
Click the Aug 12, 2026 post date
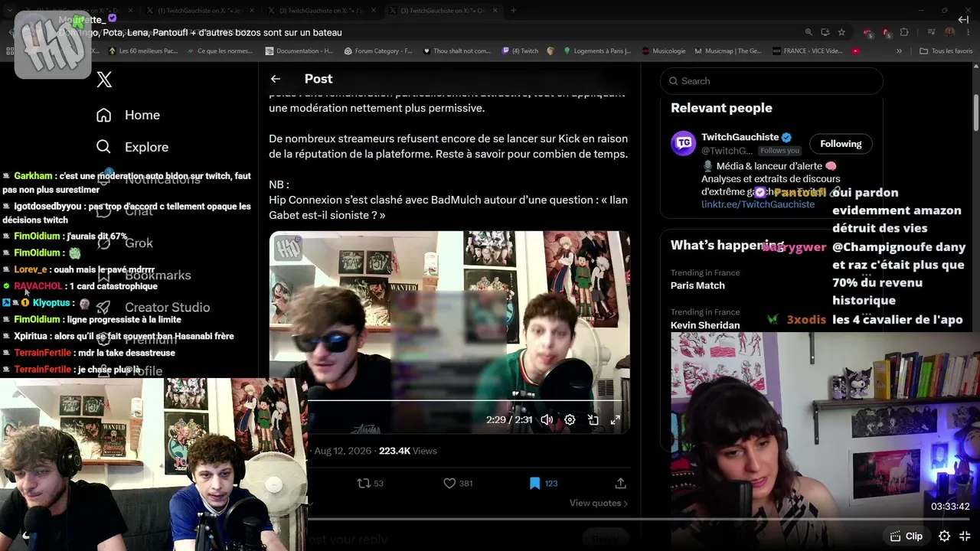point(342,451)
